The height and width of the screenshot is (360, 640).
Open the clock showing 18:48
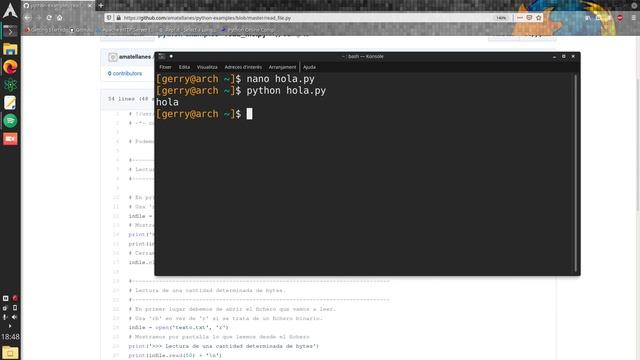coord(10,337)
